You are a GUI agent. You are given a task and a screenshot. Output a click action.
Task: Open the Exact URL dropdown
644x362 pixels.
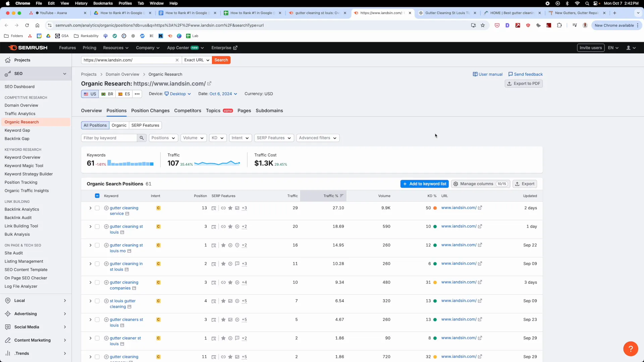pyautogui.click(x=197, y=60)
